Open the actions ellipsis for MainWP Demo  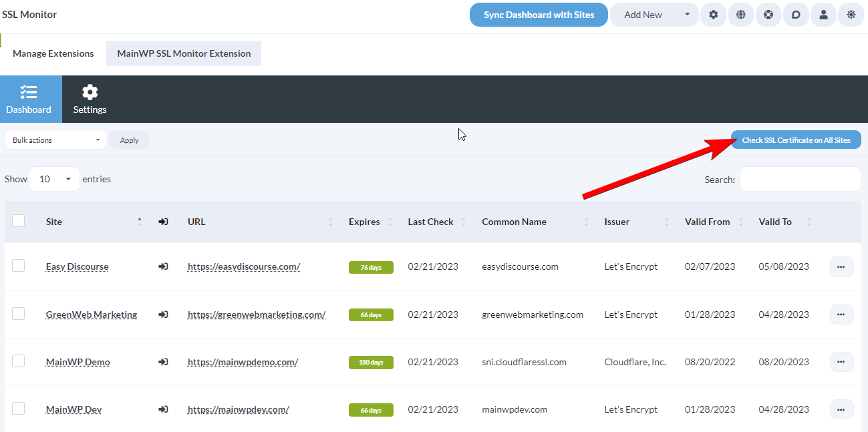coord(841,361)
